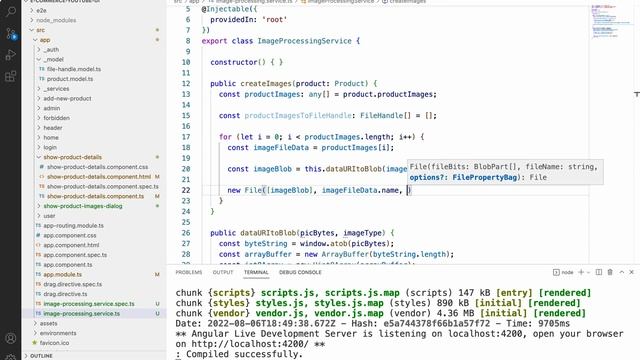The image size is (640, 360).
Task: Kill terminal with trash icon
Action: (610, 272)
